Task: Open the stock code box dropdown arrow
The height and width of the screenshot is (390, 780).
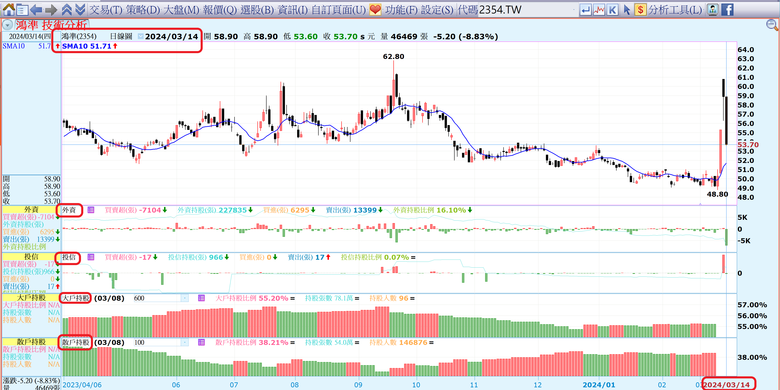Action: pos(573,10)
